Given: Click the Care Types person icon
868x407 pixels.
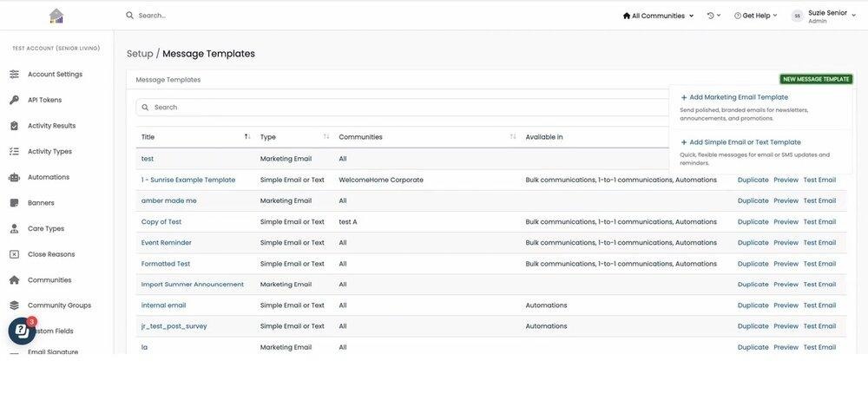Looking at the screenshot, I should [x=15, y=229].
